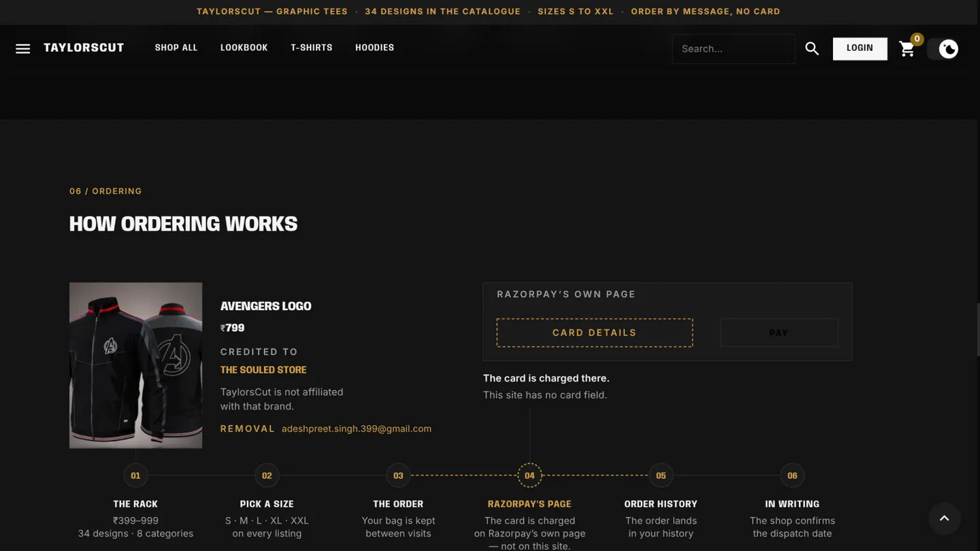Click "This site has no card field." text
The height and width of the screenshot is (551, 980).
pyautogui.click(x=545, y=395)
